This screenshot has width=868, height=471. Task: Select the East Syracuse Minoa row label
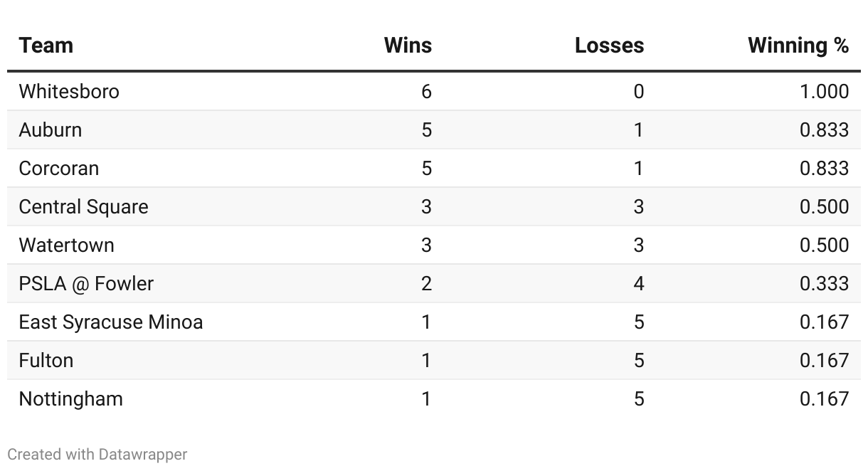[111, 322]
